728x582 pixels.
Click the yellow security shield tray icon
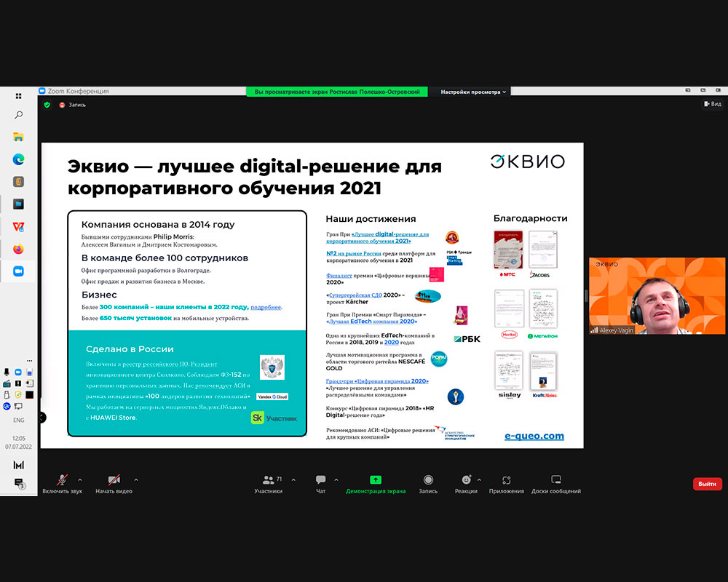[x=18, y=394]
